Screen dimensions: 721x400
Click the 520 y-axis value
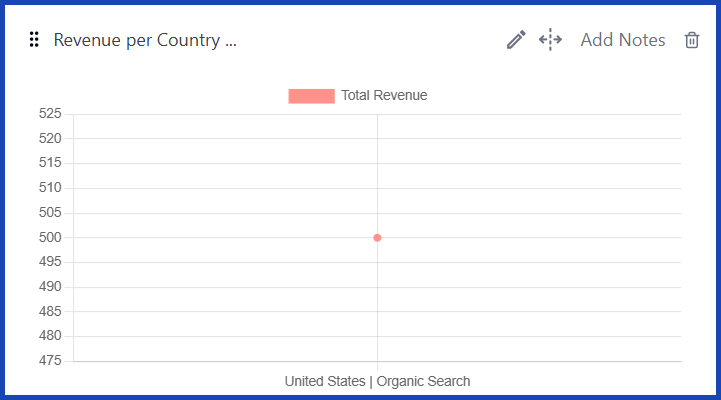(x=50, y=138)
